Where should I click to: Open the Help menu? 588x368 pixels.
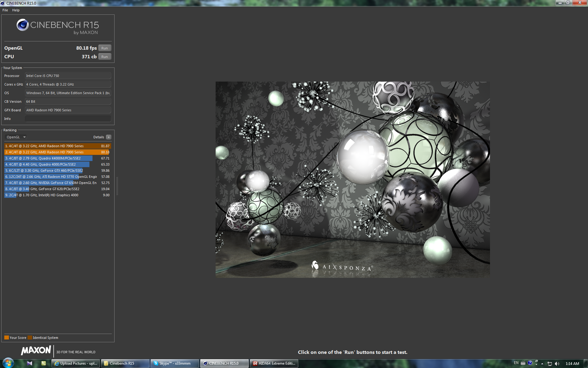click(x=16, y=10)
